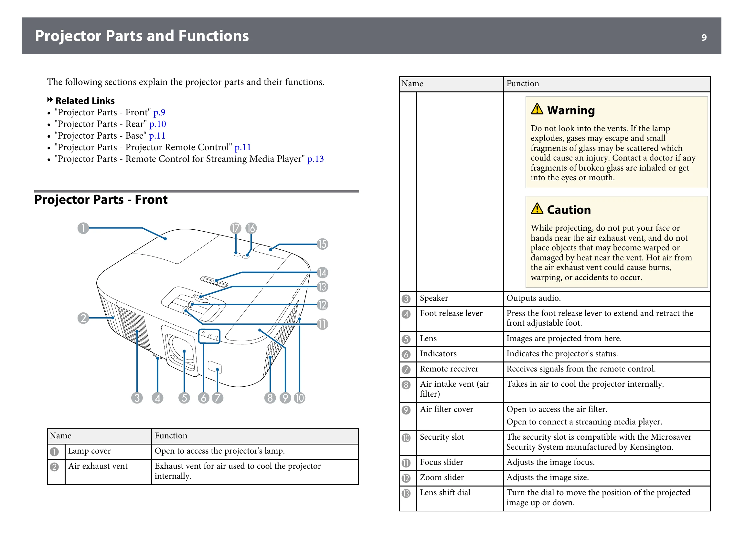Open the p.11 link for Projector Remote Control
This screenshot has width=756, height=534.
pos(243,147)
